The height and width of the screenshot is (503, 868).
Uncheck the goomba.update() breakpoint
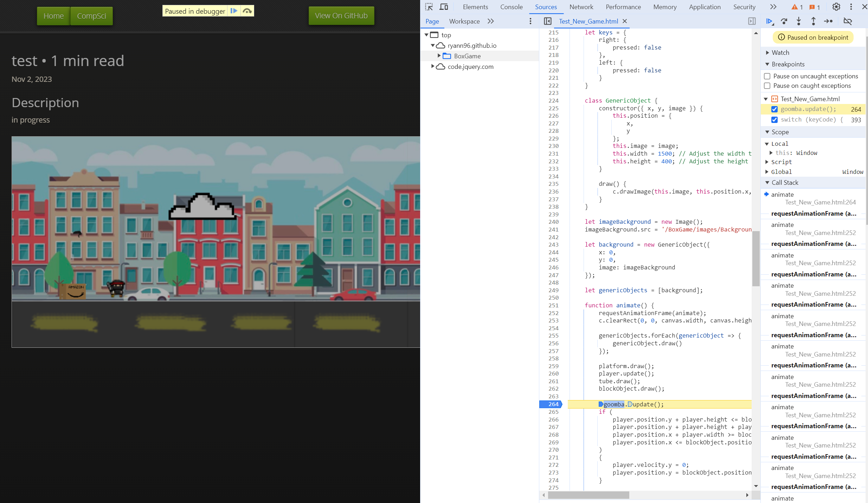coord(774,109)
